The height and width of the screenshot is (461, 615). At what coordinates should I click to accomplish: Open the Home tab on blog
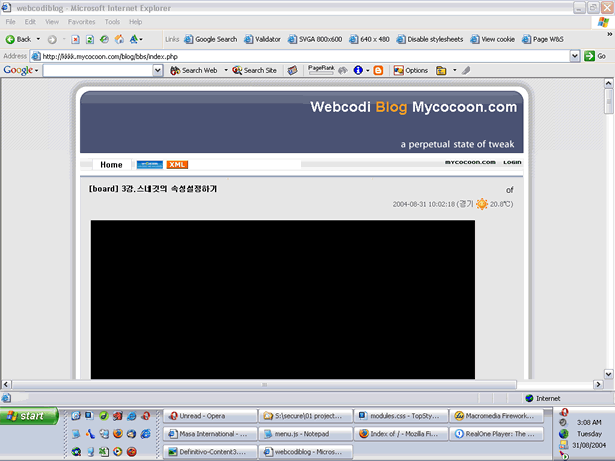(x=111, y=165)
